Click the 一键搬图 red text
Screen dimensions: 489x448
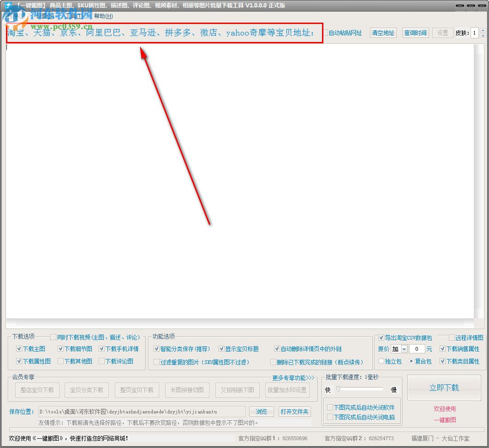click(x=444, y=420)
